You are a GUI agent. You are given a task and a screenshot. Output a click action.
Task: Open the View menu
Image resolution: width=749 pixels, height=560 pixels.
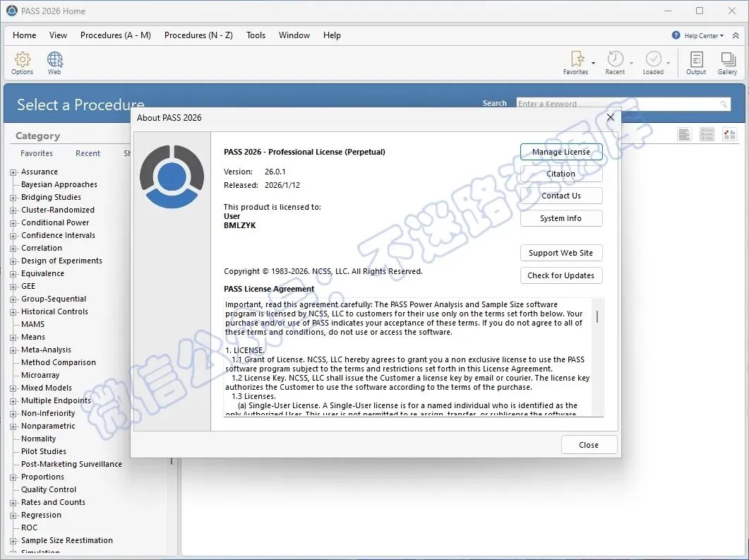pyautogui.click(x=58, y=35)
